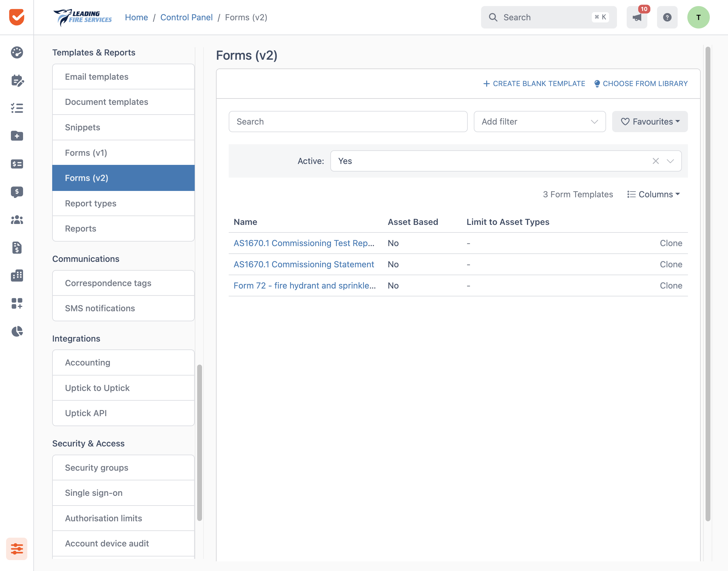Open Form 72 fire hydrant and sprinkler form

point(305,285)
